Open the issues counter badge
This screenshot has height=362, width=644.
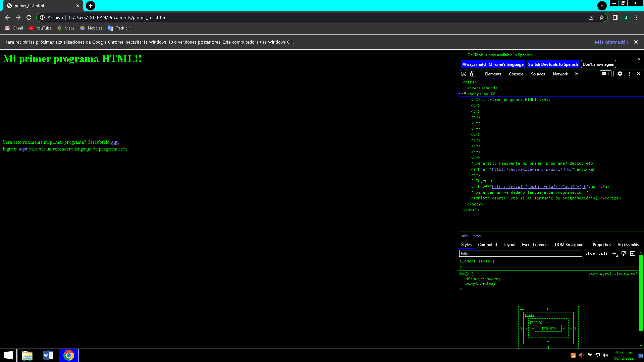[605, 74]
